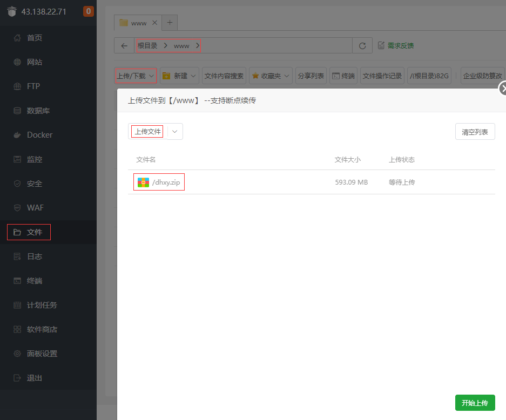Clear the upload list with 清空列表
Screen dimensions: 506x420
[475, 131]
